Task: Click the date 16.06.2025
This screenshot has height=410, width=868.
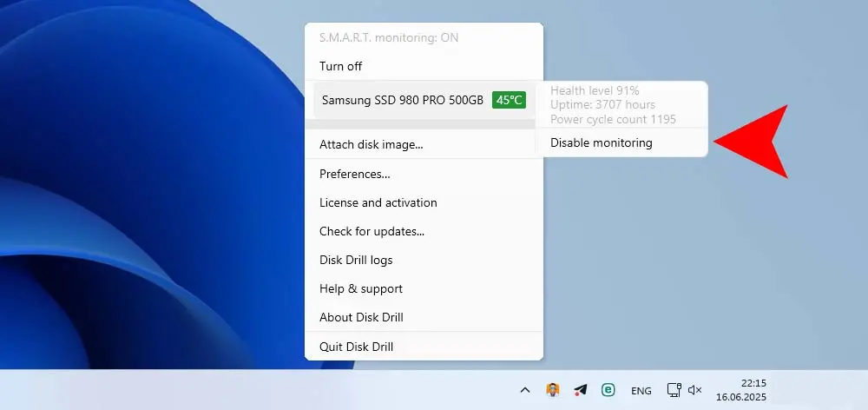Action: tap(740, 397)
